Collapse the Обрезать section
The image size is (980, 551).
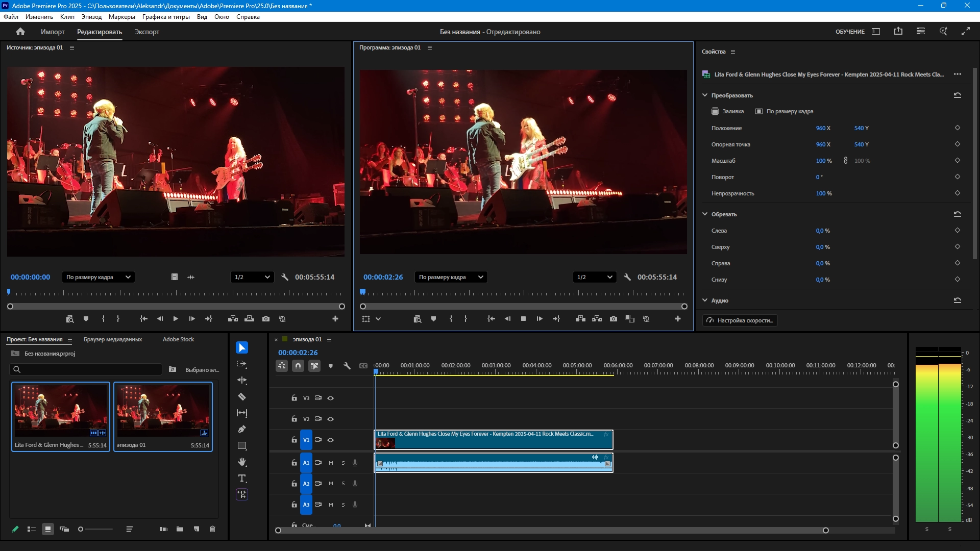click(705, 214)
